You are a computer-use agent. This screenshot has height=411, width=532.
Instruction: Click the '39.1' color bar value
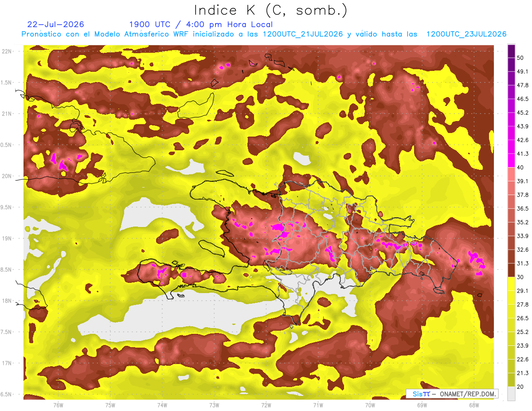pyautogui.click(x=523, y=181)
